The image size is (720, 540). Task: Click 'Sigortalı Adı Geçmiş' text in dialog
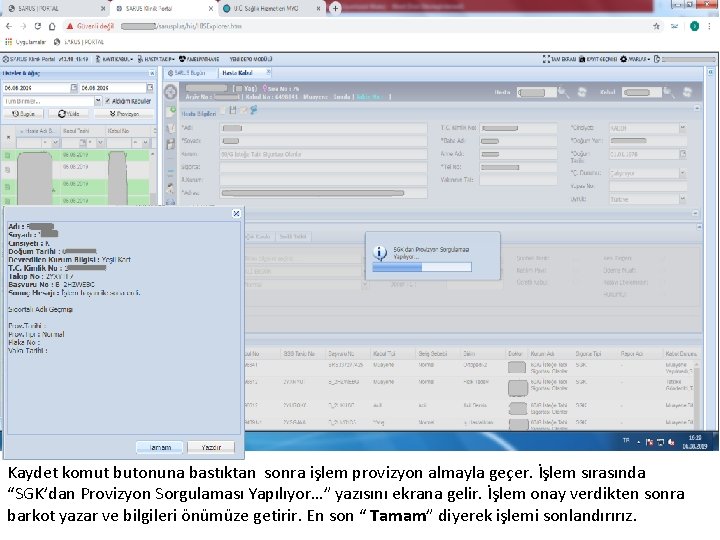40,309
